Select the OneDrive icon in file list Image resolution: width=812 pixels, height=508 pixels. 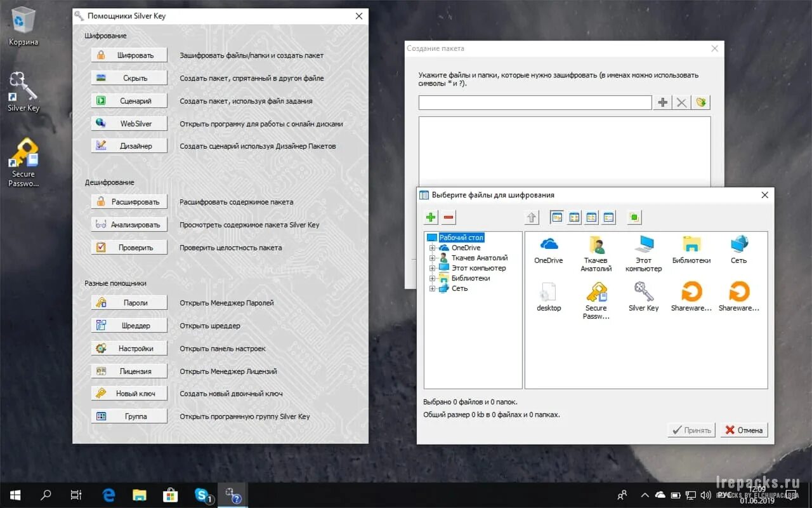[548, 250]
